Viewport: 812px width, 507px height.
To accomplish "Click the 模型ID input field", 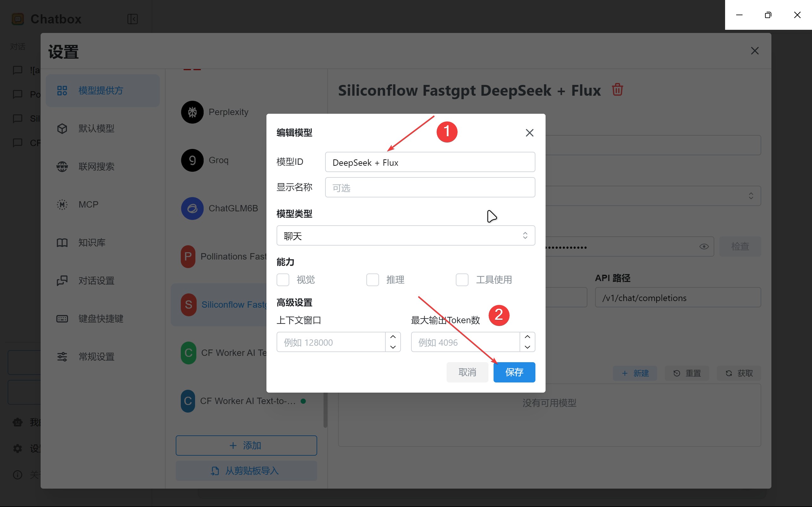I will click(x=430, y=162).
